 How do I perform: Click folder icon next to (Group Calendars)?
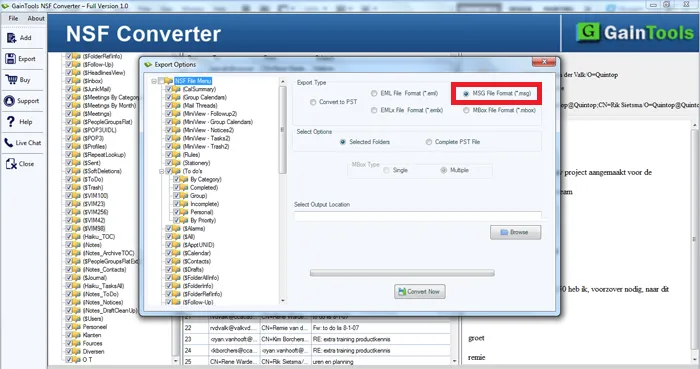click(x=177, y=97)
